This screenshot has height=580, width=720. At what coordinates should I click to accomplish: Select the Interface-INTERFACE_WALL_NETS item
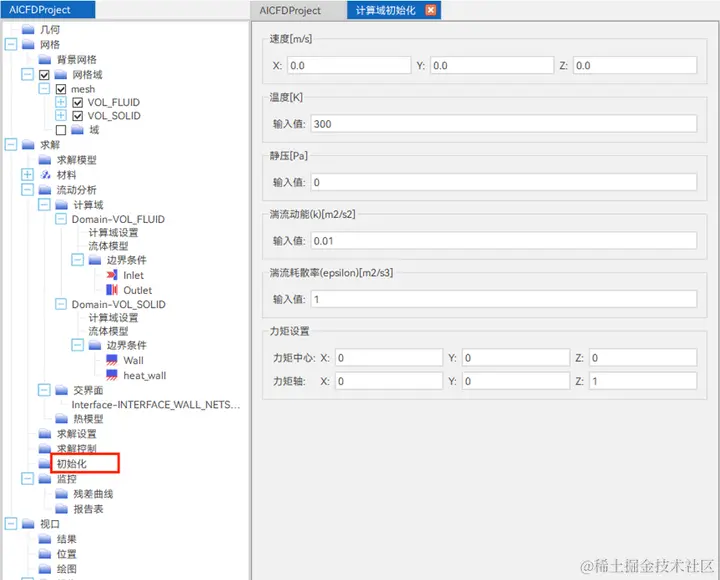pyautogui.click(x=156, y=405)
